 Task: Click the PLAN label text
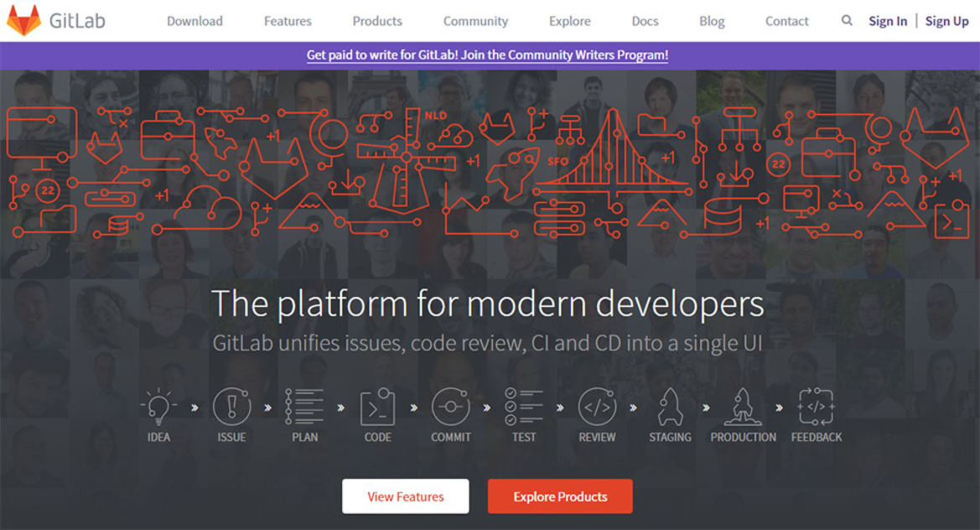tap(305, 438)
